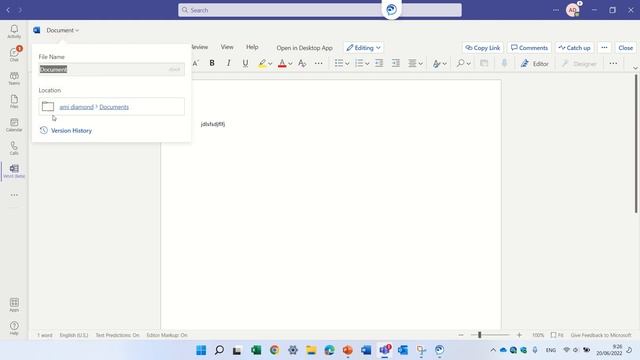Open Excel from the Windows taskbar
Screen dimensions: 640x360
(x=256, y=350)
